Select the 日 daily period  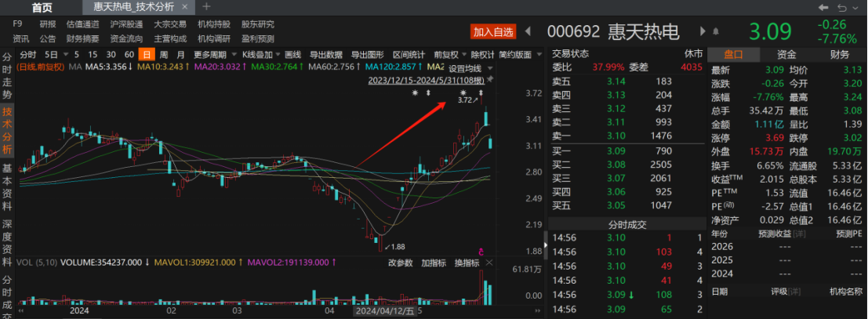tap(147, 55)
